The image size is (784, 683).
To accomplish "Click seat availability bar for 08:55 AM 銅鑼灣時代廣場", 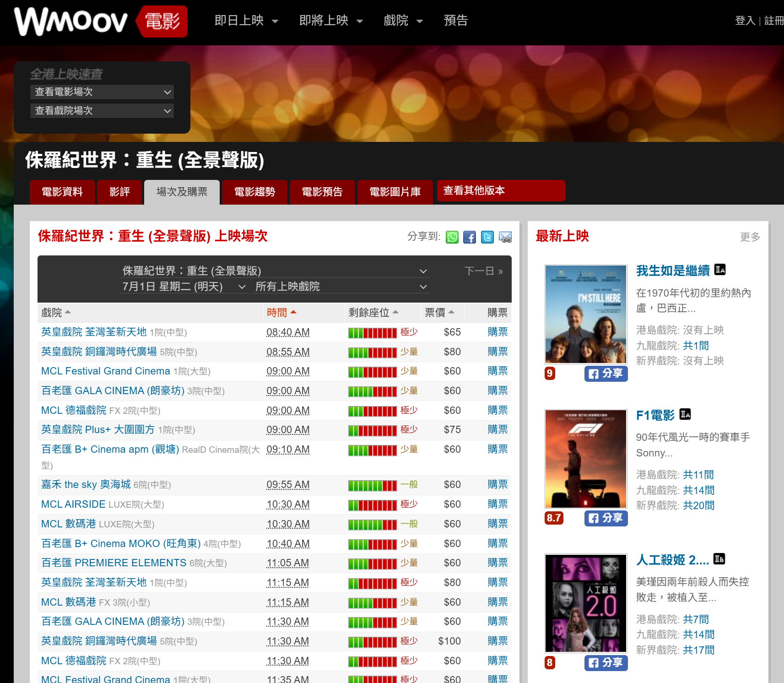I will [x=373, y=352].
